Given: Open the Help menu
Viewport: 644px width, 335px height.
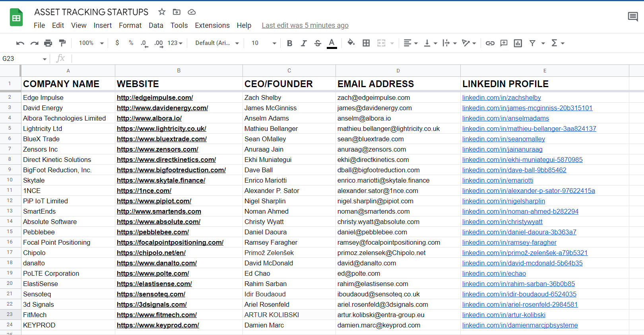Looking at the screenshot, I should coord(244,25).
